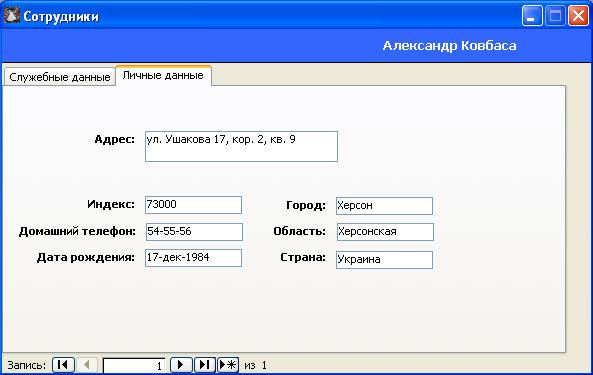The height and width of the screenshot is (375, 593).
Task: Focus the Страна field Украина
Action: coord(384,260)
